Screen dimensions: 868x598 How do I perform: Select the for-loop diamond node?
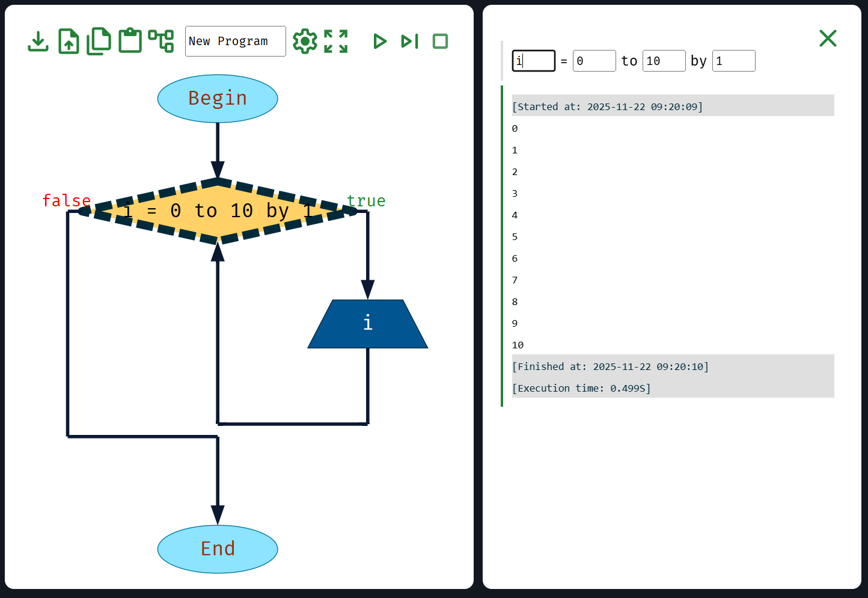point(218,211)
